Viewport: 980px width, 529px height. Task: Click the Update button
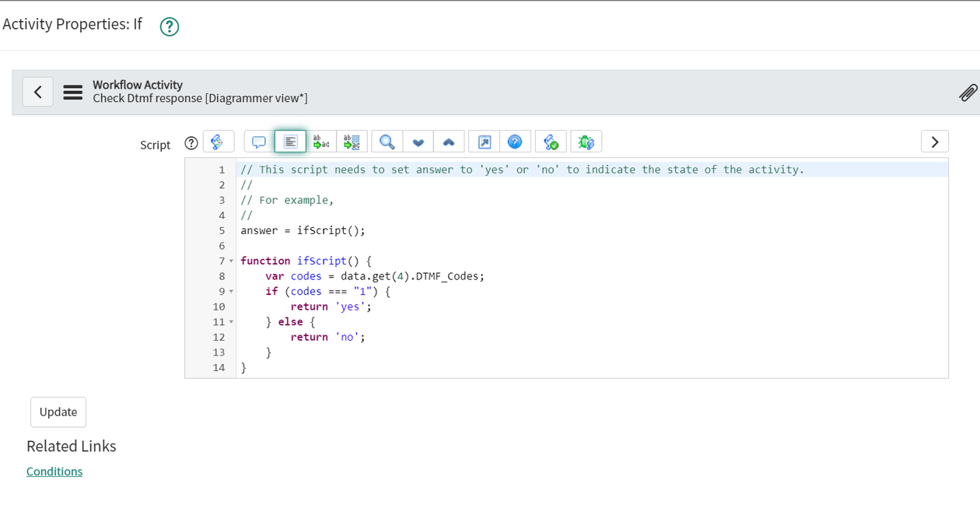pyautogui.click(x=58, y=412)
